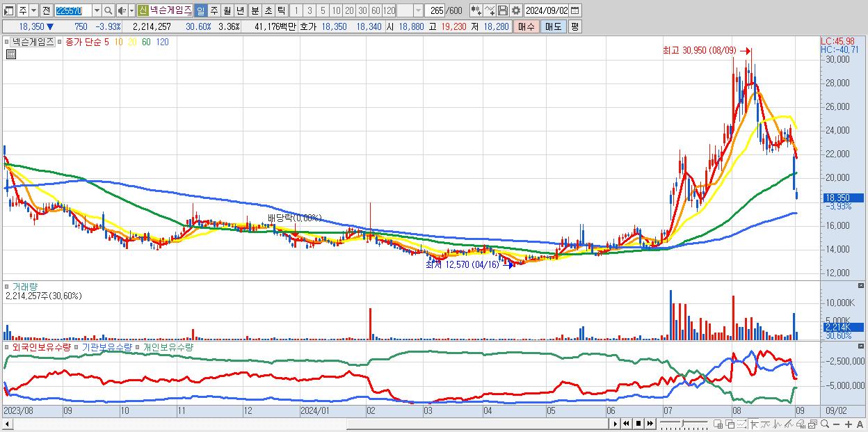Click the green 신 badge beside the stock name

click(x=143, y=10)
